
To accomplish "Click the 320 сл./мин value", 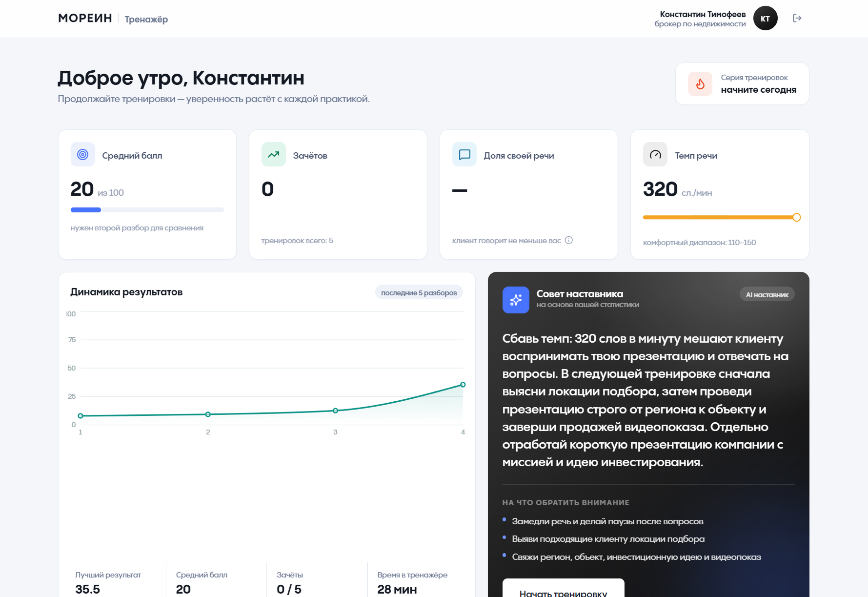I will 677,189.
